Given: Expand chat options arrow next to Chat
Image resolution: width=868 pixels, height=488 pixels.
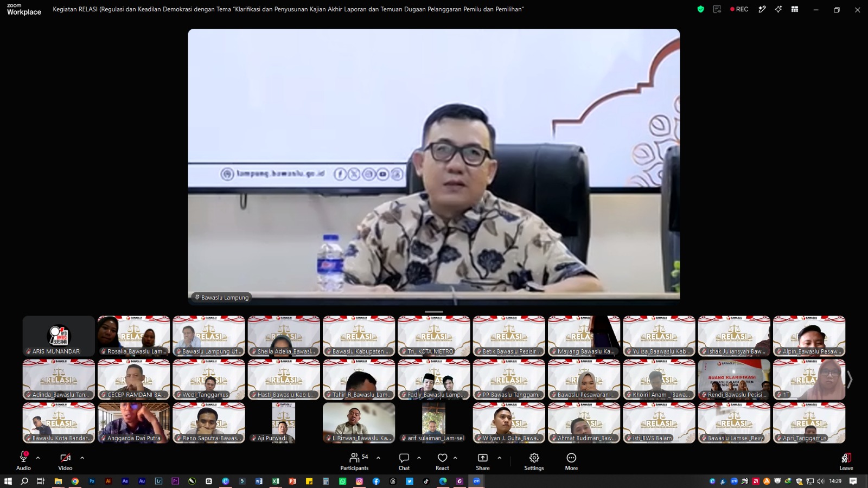Looking at the screenshot, I should click(419, 458).
